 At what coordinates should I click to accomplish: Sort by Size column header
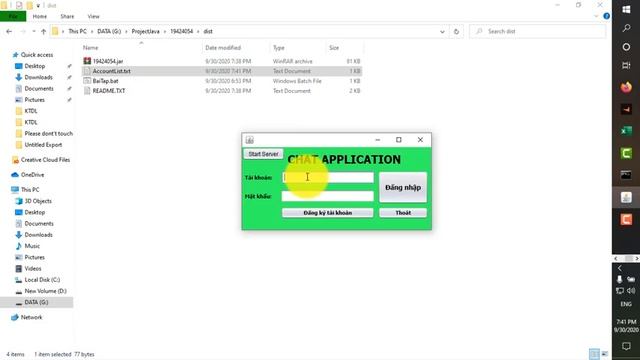coord(334,48)
